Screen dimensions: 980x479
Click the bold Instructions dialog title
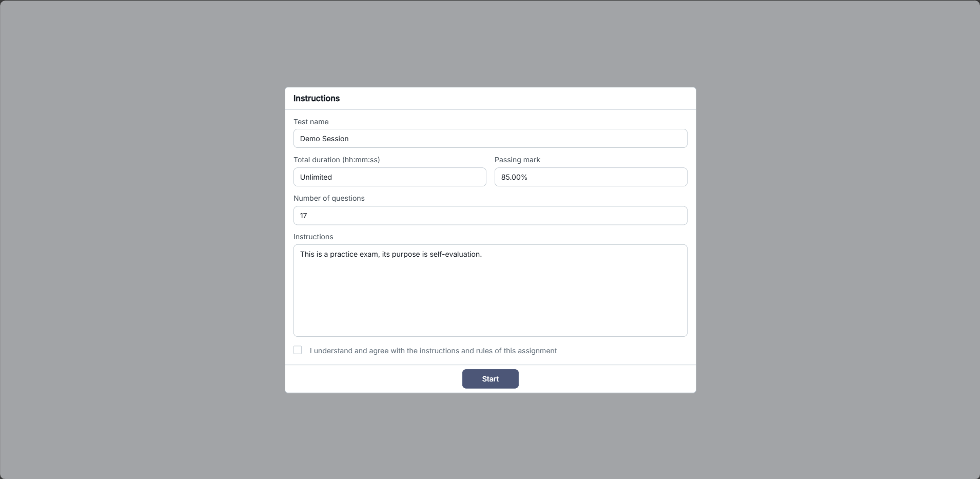[317, 99]
